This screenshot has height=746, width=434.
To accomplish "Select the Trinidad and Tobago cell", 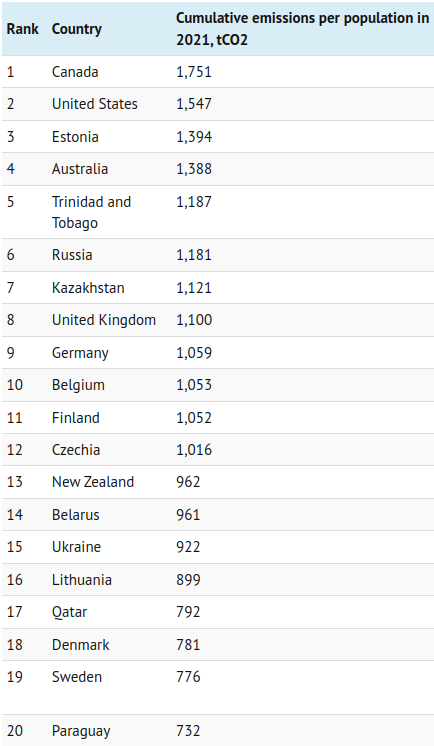I will pos(91,212).
